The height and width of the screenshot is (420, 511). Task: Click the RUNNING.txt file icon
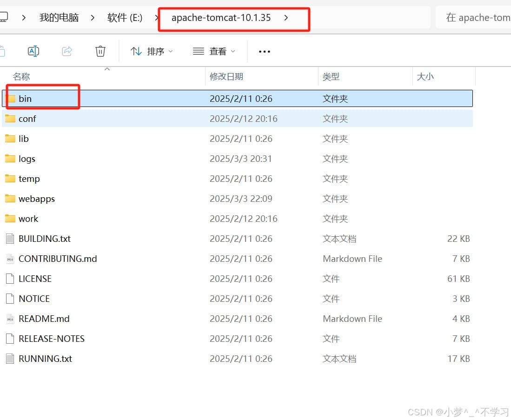[10, 359]
